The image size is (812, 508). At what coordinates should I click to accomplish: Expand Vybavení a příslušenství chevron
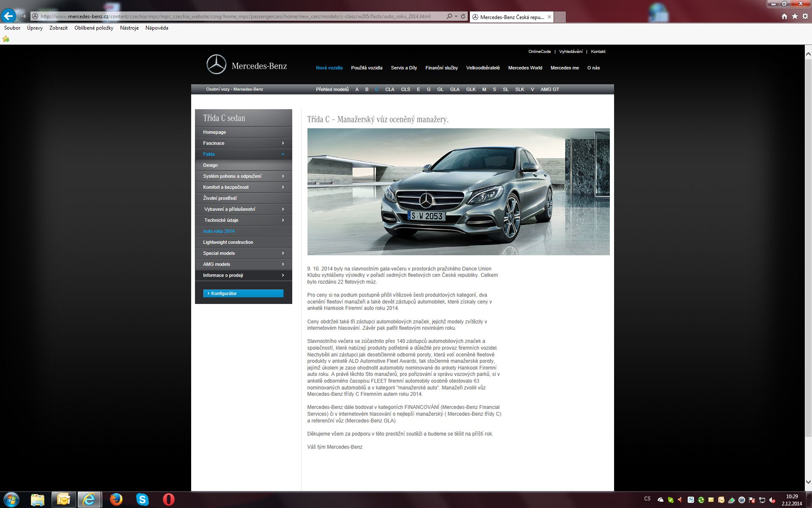(283, 209)
